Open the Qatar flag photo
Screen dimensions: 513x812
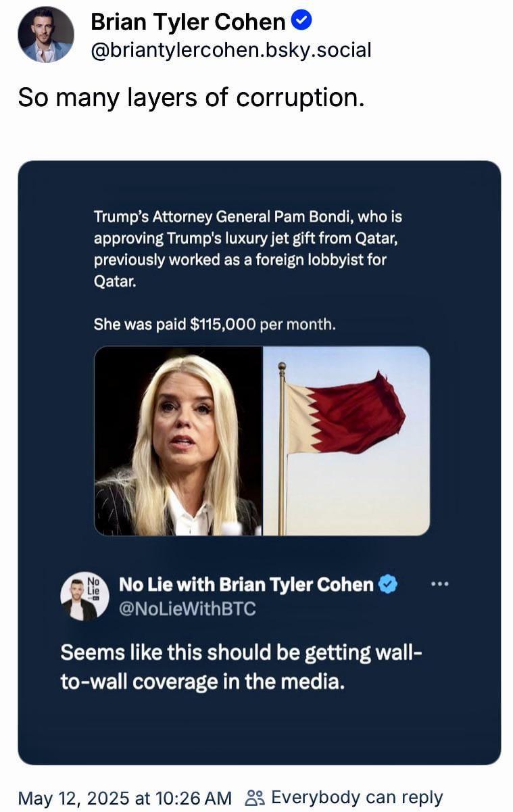click(x=346, y=441)
